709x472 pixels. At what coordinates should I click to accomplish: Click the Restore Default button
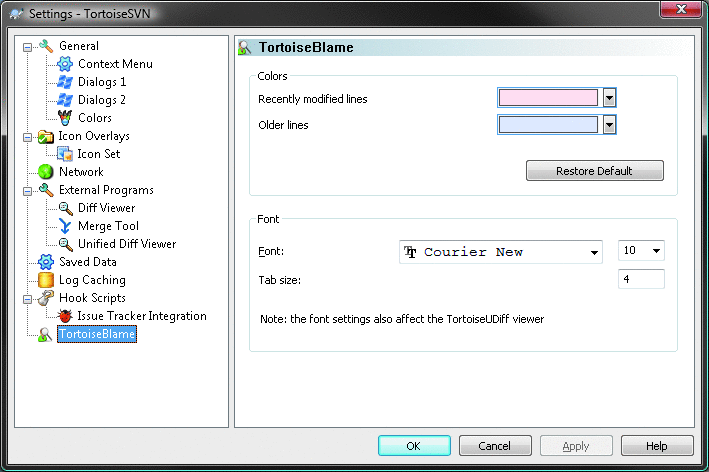[595, 170]
